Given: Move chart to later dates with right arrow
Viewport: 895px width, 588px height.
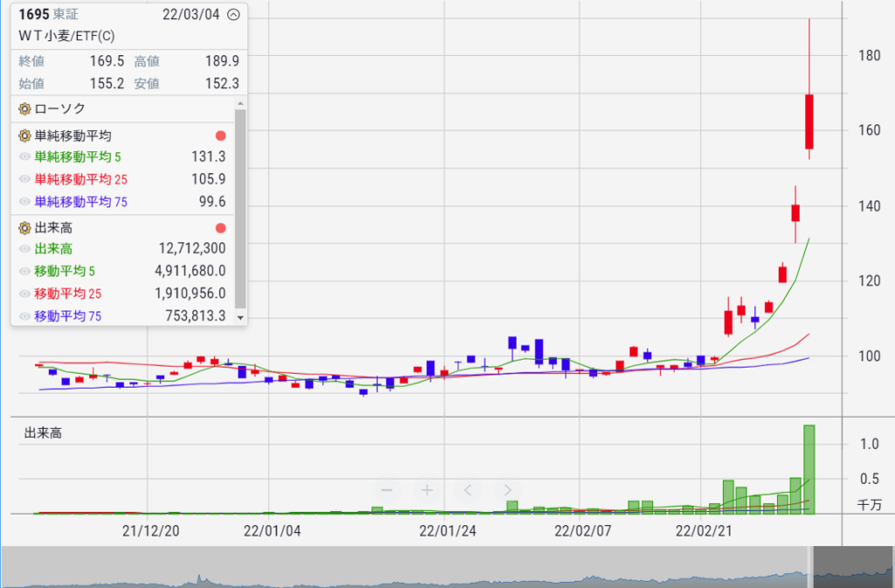Looking at the screenshot, I should pyautogui.click(x=508, y=490).
